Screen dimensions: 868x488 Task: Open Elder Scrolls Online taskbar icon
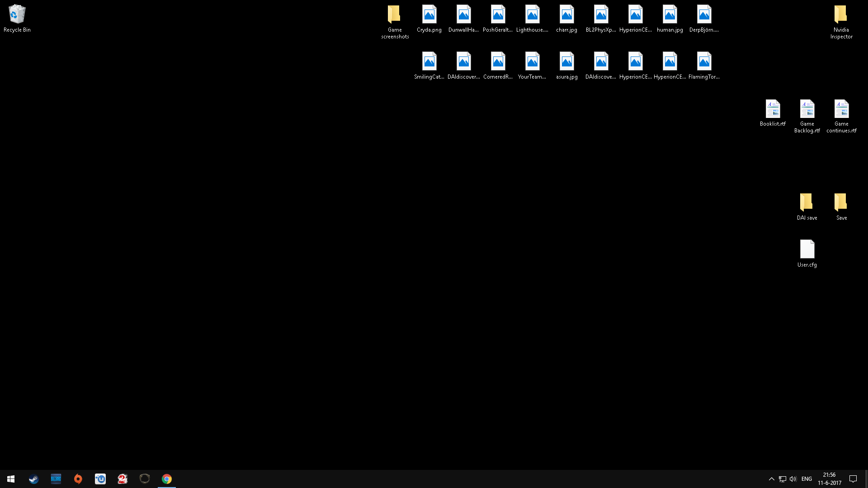tap(145, 479)
